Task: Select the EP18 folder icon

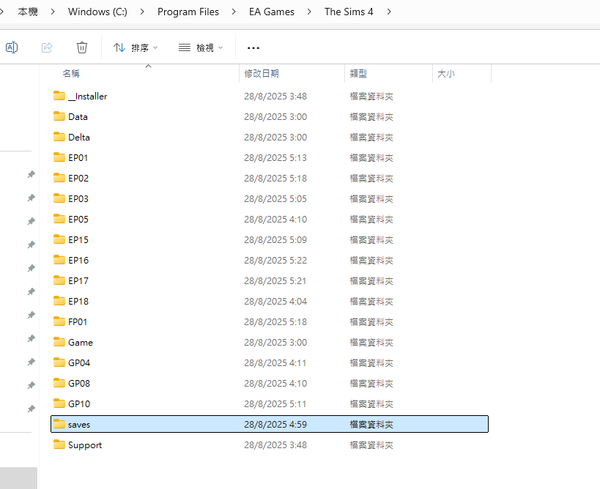Action: [59, 301]
